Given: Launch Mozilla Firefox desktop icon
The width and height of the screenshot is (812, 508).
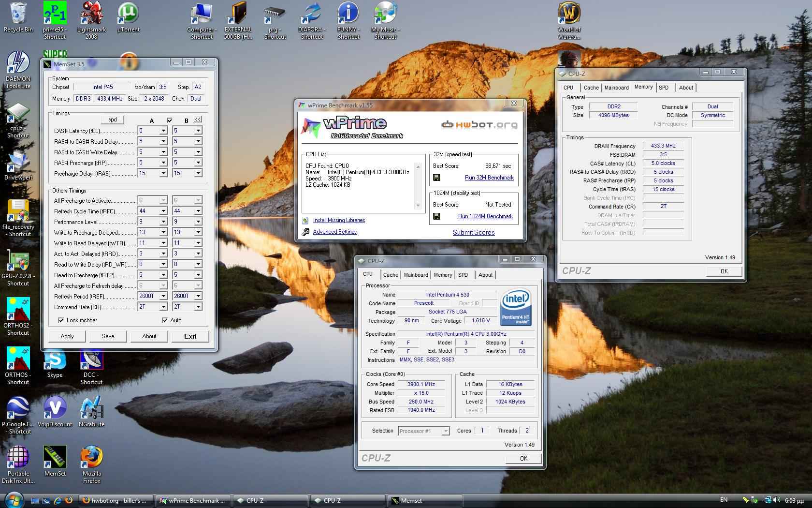Looking at the screenshot, I should (x=91, y=464).
